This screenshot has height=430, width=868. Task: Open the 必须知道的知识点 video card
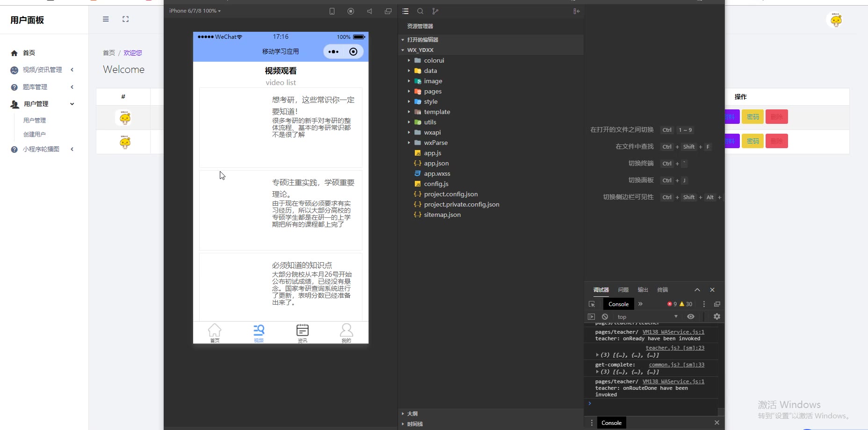(x=281, y=287)
